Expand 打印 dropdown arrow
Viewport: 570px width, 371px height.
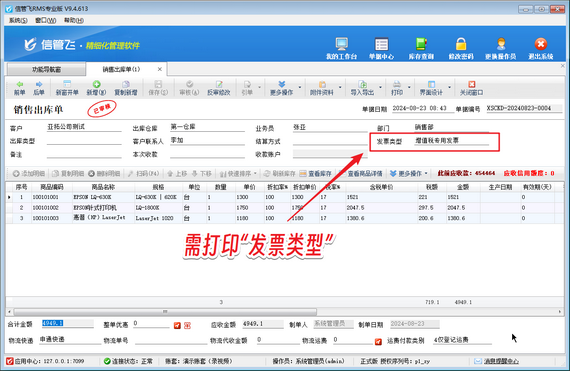(409, 88)
